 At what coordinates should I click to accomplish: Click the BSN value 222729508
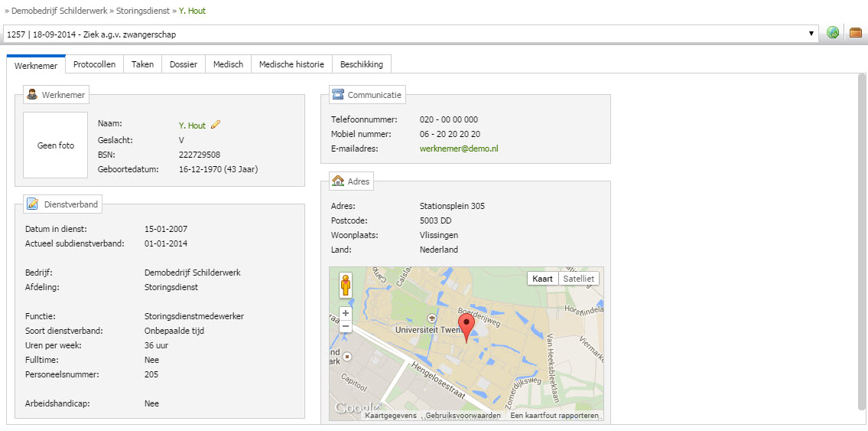(x=200, y=155)
